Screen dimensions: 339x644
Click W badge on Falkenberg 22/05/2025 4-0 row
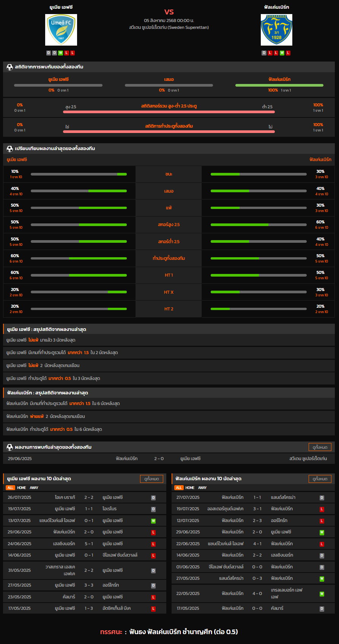pos(322,594)
